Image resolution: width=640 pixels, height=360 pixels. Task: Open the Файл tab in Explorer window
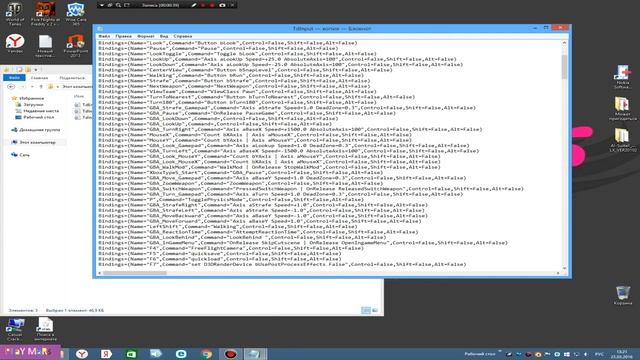coord(14,78)
